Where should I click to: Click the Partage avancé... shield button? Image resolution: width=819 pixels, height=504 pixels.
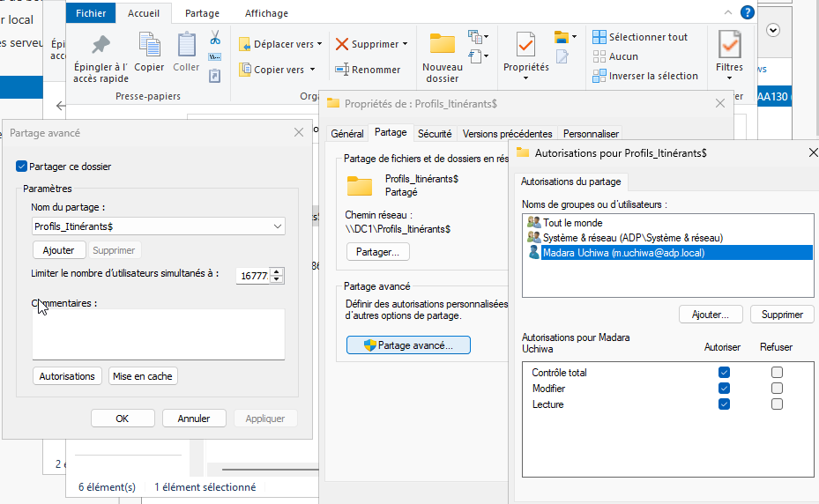pos(408,345)
